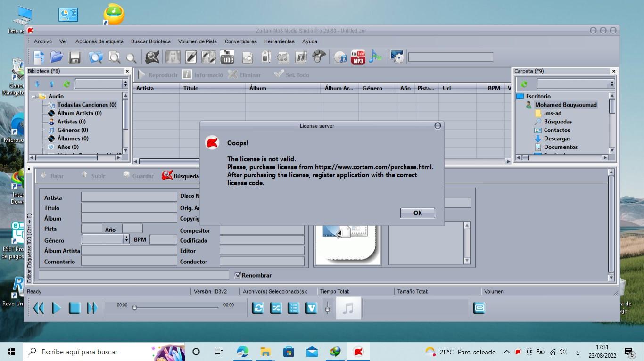Screen dimensions: 644x361
Task: Click the Windows Start button
Action: point(11,352)
